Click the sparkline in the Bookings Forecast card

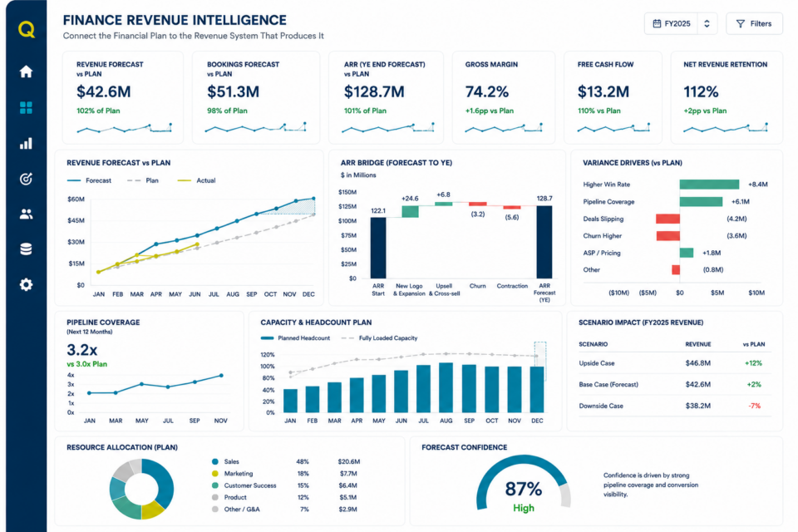[x=255, y=128]
